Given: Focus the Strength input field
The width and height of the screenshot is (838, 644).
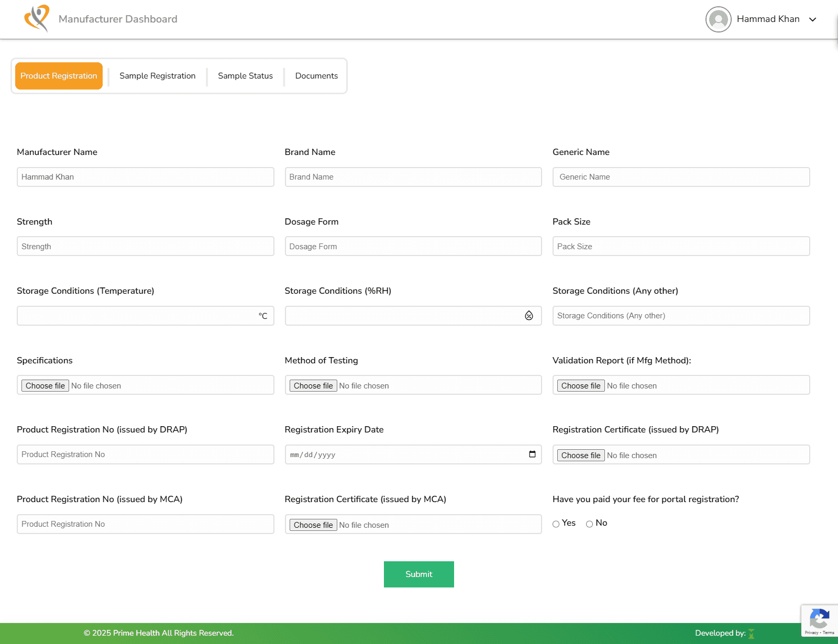Looking at the screenshot, I should click(146, 246).
